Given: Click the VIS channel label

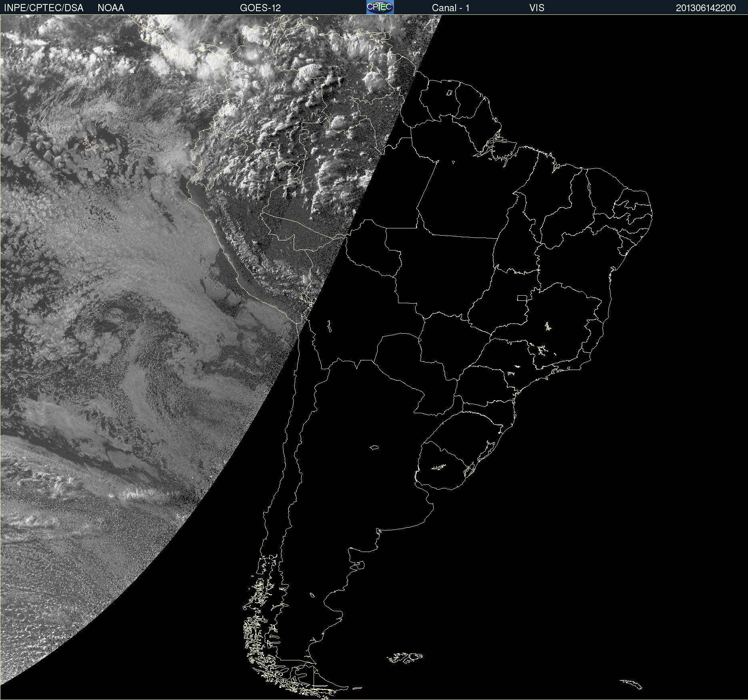Looking at the screenshot, I should 537,8.
